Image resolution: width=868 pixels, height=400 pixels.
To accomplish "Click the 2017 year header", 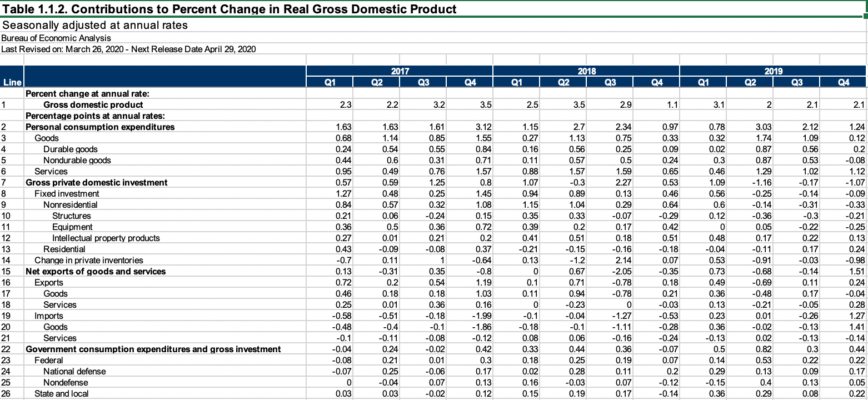I will [x=399, y=71].
